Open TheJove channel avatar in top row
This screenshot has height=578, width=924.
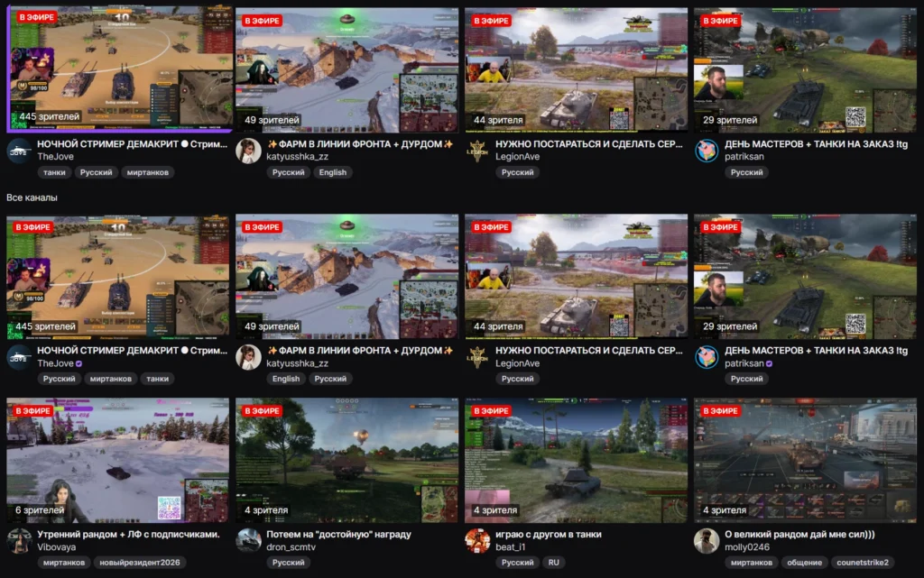point(19,151)
